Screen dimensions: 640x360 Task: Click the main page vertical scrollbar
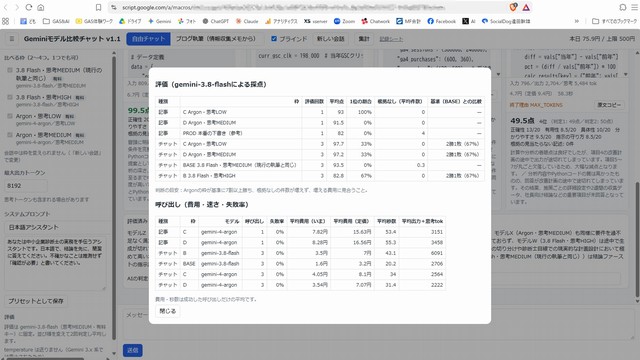637,239
